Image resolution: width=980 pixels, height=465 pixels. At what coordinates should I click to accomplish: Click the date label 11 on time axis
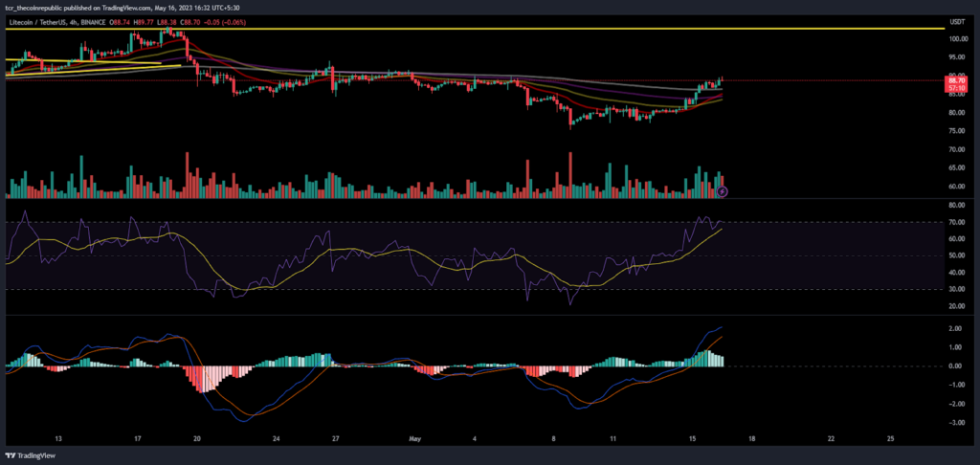pos(613,438)
